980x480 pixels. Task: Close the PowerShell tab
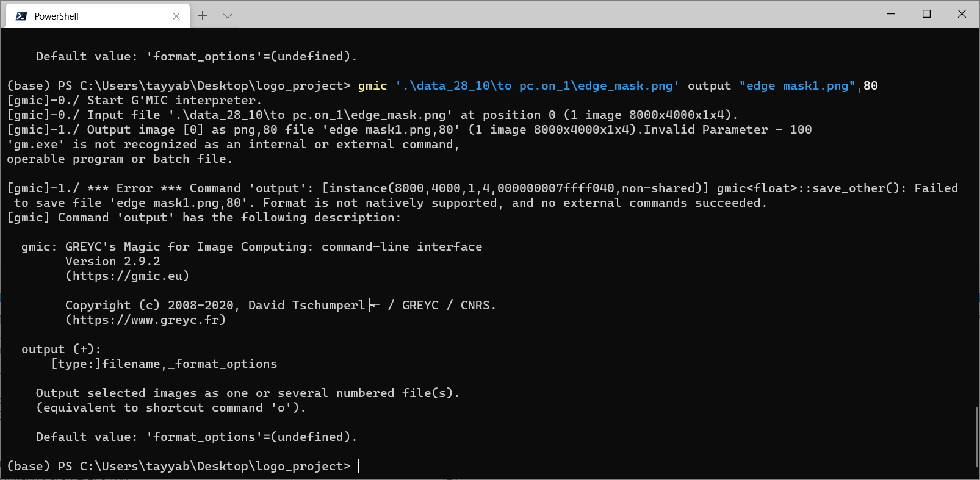[x=176, y=16]
